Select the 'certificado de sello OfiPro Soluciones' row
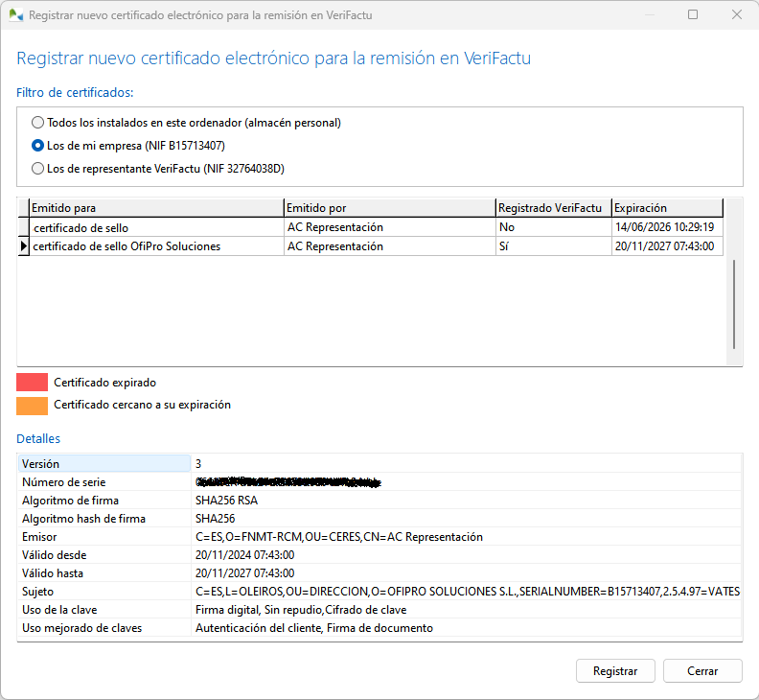Image resolution: width=759 pixels, height=700 pixels. [155, 246]
